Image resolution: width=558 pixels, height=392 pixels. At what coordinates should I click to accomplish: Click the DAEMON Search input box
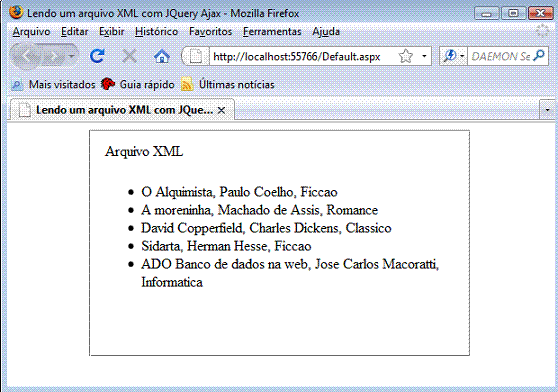point(500,56)
